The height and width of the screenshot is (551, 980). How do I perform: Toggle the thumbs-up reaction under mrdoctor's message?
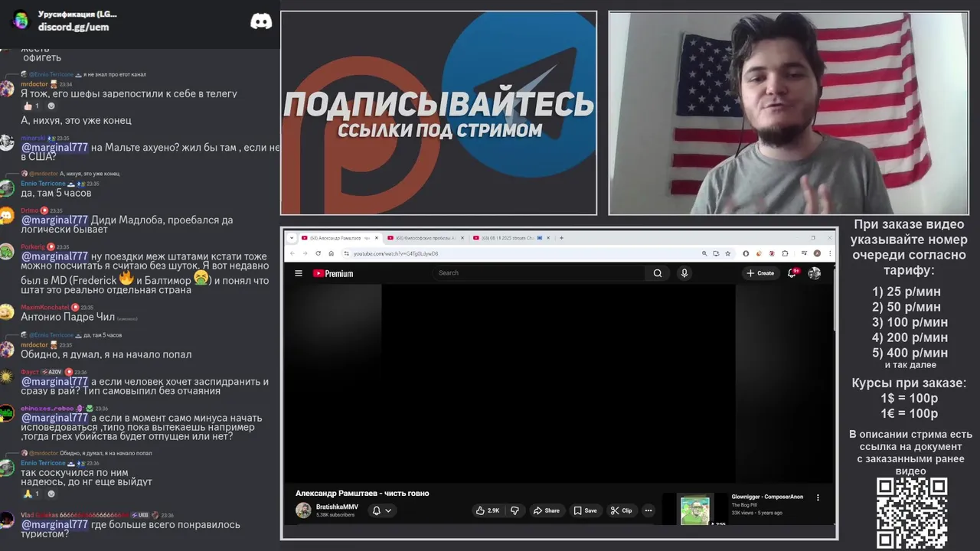click(x=31, y=106)
